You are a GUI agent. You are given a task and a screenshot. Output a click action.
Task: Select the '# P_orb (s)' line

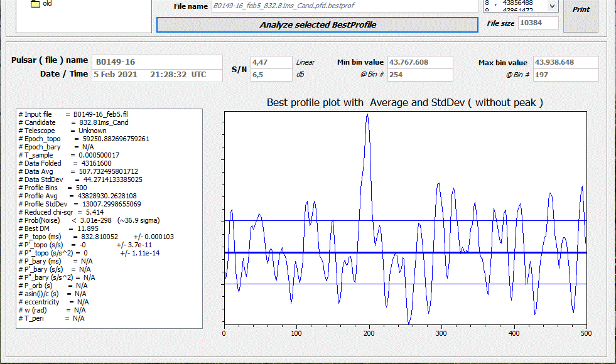click(53, 286)
